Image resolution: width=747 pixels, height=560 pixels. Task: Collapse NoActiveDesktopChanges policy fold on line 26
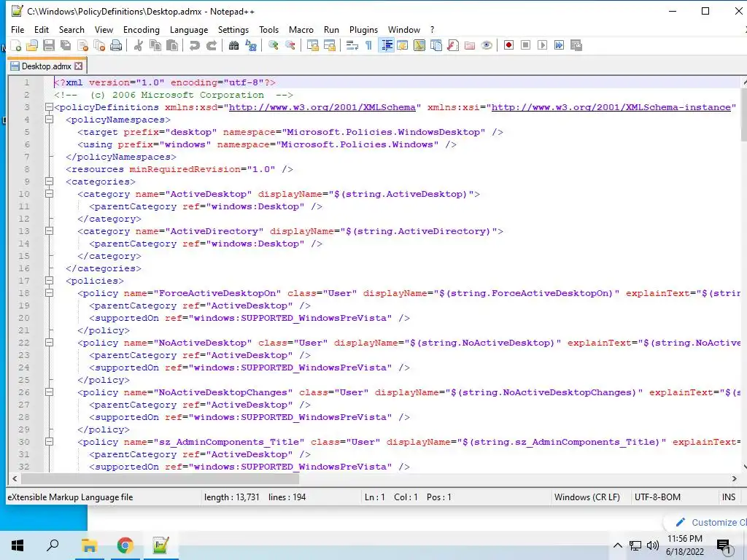[x=49, y=392]
